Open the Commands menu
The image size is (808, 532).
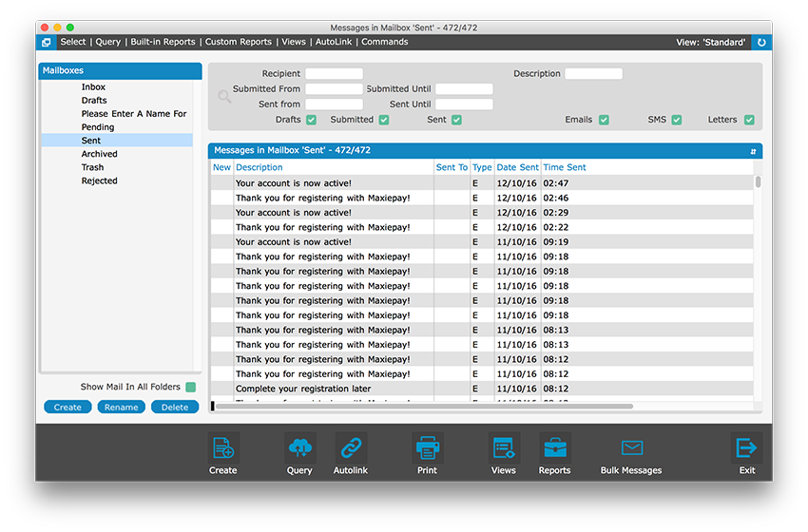click(384, 42)
